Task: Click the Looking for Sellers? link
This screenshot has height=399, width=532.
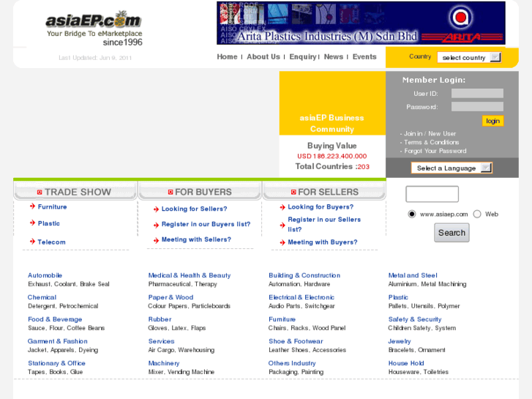Action: 195,209
